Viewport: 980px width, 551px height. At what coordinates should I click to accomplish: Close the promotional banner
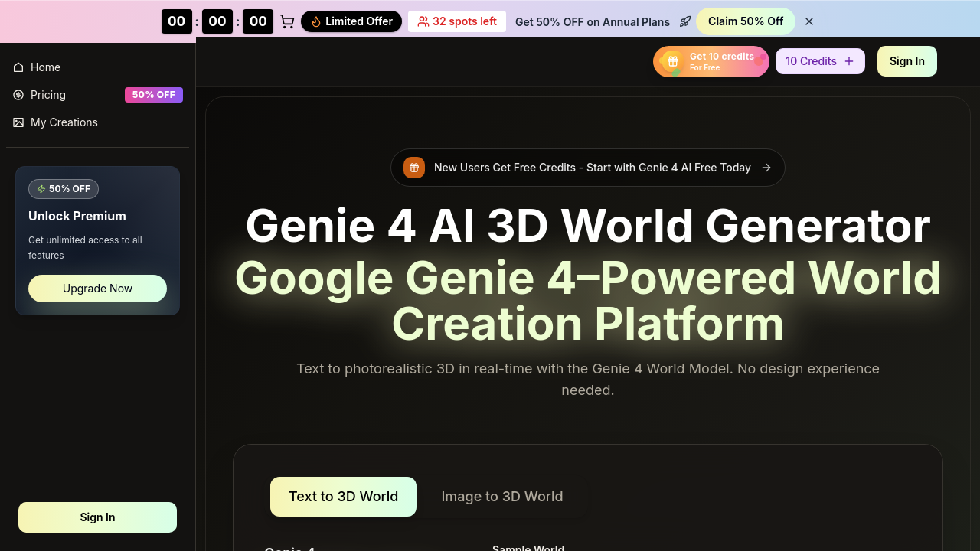809,21
